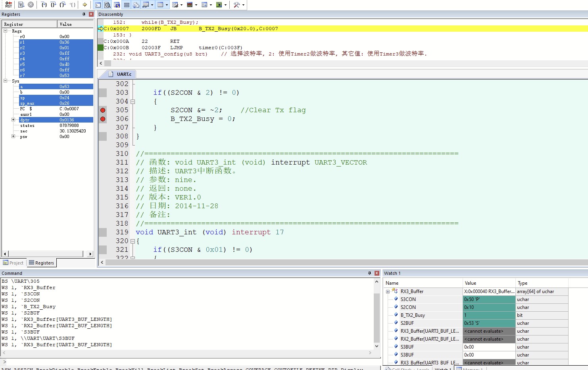Image resolution: width=588 pixels, height=370 pixels.
Task: Open the Toolbox hammer-wrench icon
Action: click(237, 5)
